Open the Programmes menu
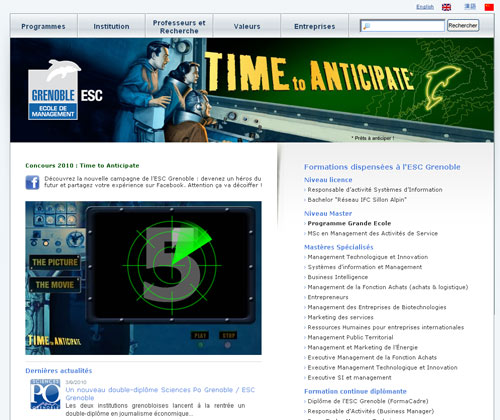 click(x=43, y=26)
